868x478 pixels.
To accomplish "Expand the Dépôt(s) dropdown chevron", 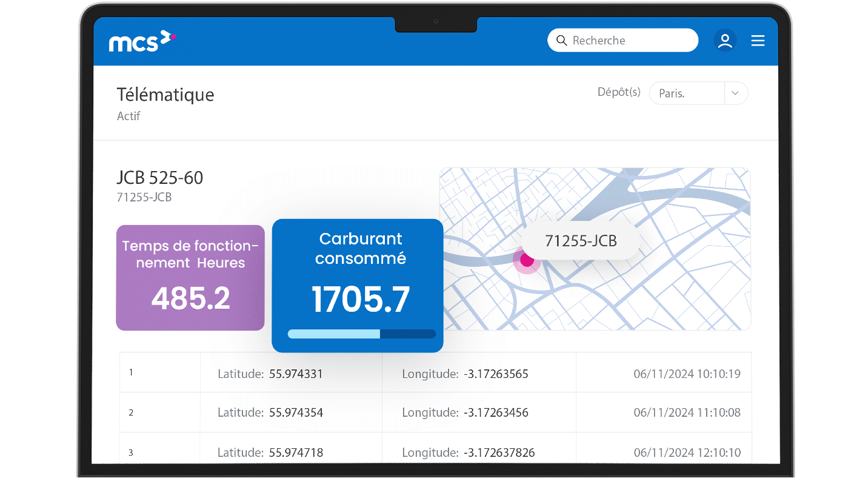I will tap(735, 93).
